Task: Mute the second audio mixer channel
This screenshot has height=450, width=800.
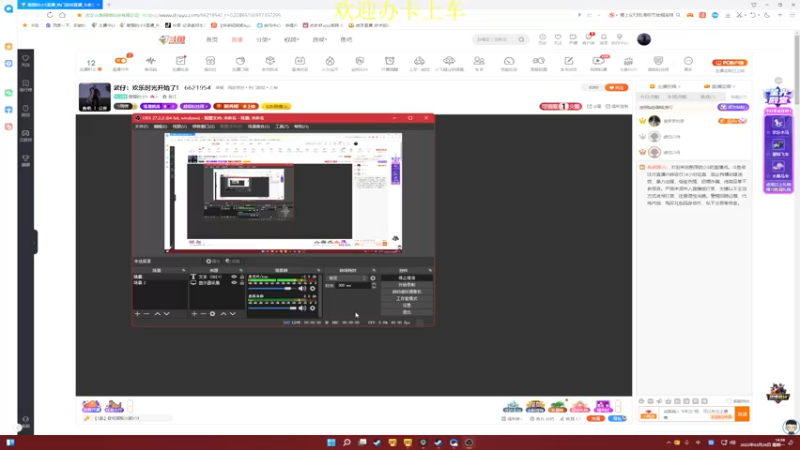Action: coord(303,308)
